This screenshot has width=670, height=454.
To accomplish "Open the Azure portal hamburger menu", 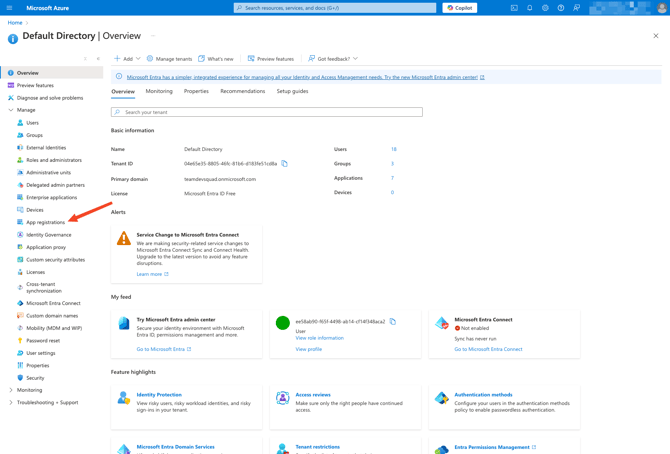I will (x=10, y=8).
